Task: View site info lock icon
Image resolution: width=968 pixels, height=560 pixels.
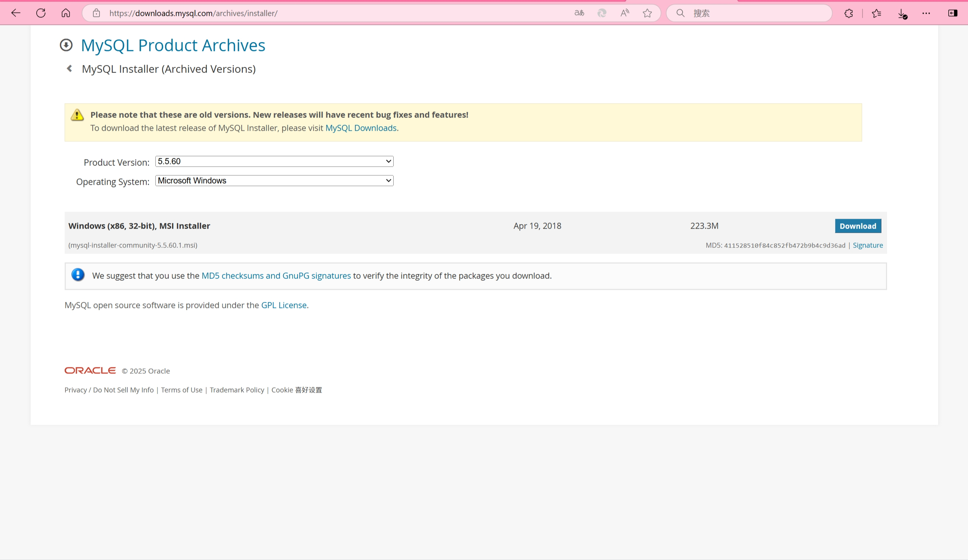Action: pyautogui.click(x=96, y=13)
